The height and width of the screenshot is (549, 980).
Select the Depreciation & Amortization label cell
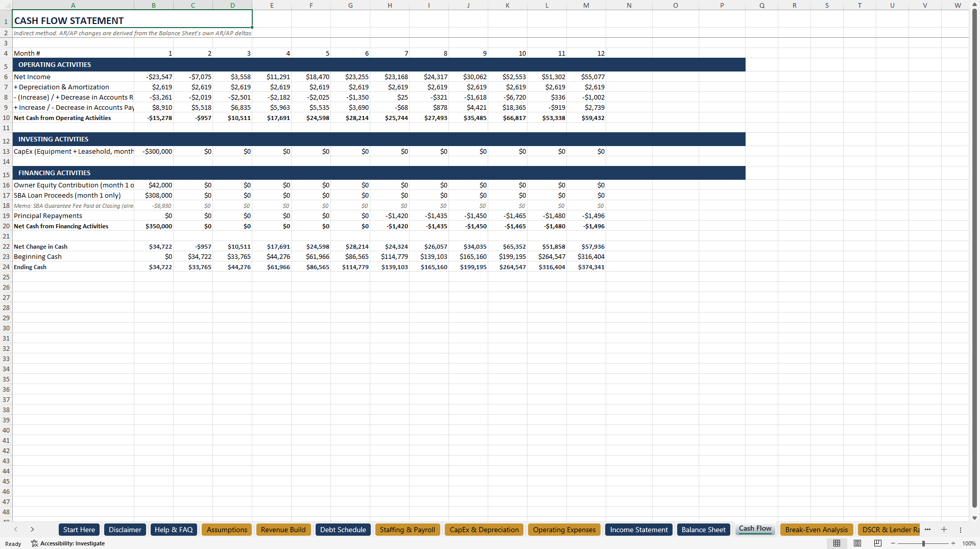73,87
